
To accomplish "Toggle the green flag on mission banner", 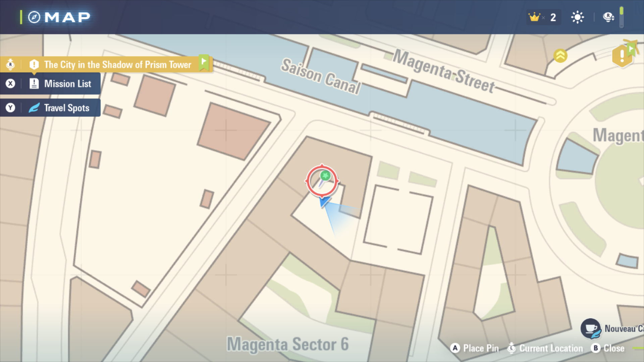I will pos(204,63).
